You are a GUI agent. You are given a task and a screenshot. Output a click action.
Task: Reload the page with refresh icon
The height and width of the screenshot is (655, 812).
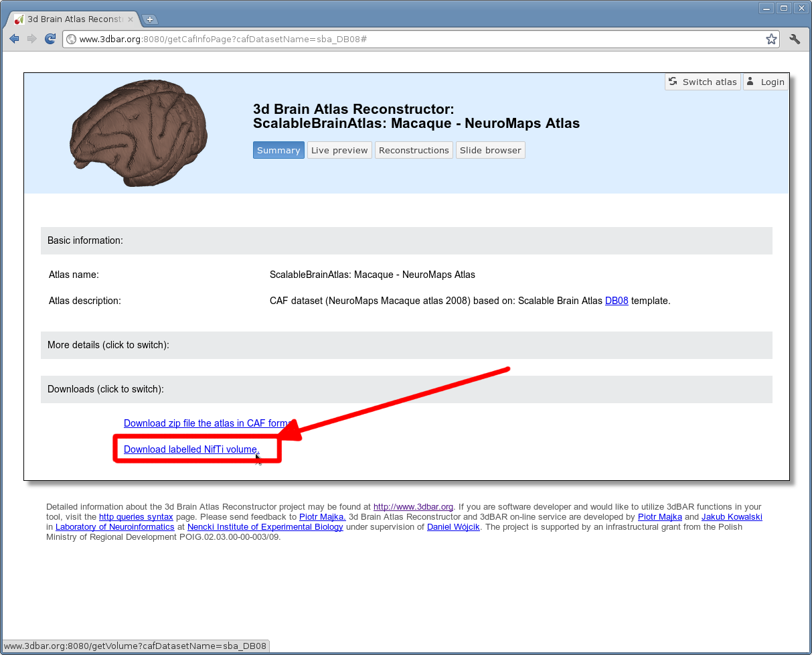(50, 39)
